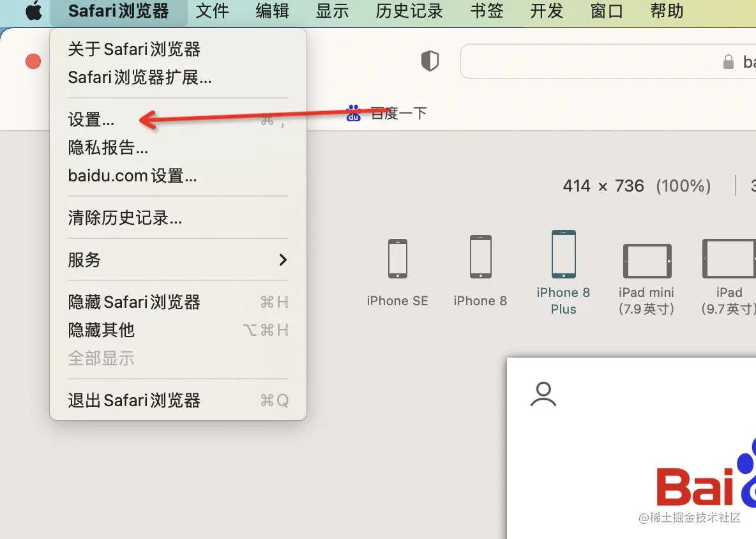Open the 历史记录 menu
Image resolution: width=756 pixels, height=539 pixels.
pos(409,11)
